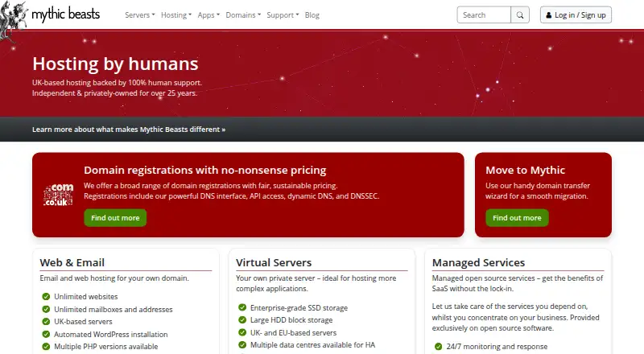Click the text Multiple PHP versions available
This screenshot has width=644, height=354.
pyautogui.click(x=106, y=347)
